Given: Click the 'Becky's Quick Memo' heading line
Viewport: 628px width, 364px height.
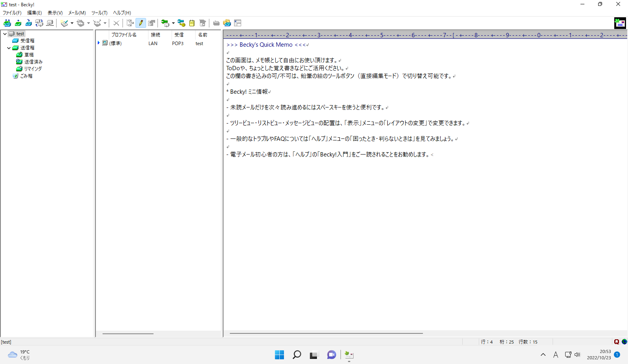Looking at the screenshot, I should [x=266, y=45].
